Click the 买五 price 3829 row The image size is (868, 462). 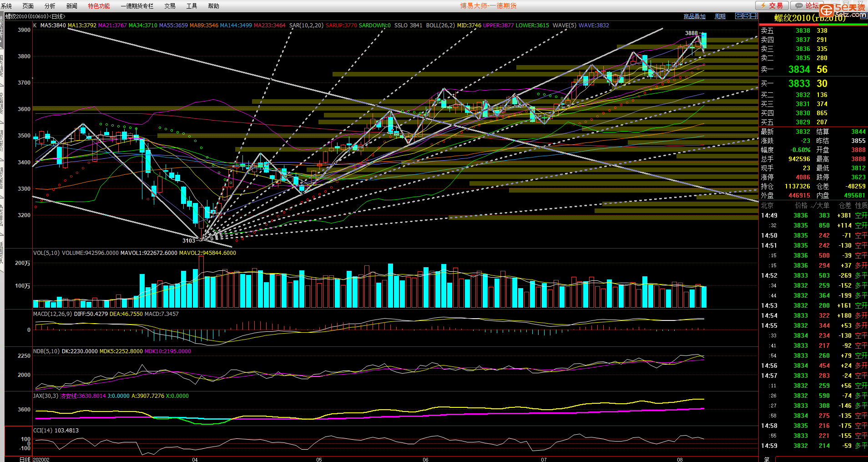pyautogui.click(x=813, y=122)
